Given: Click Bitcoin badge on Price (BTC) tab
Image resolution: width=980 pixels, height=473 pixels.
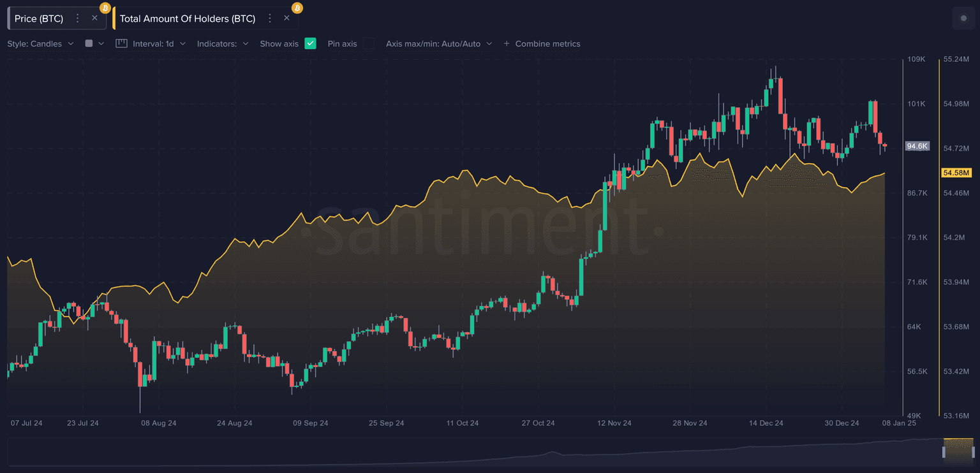Looking at the screenshot, I should tap(105, 8).
